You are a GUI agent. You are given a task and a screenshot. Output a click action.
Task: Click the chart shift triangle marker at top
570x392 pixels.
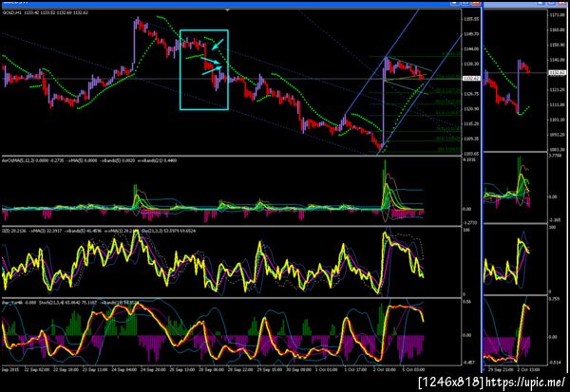pos(228,10)
